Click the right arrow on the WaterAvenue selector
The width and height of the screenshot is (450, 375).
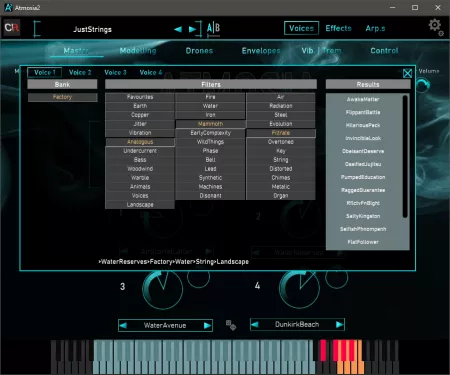click(x=207, y=326)
